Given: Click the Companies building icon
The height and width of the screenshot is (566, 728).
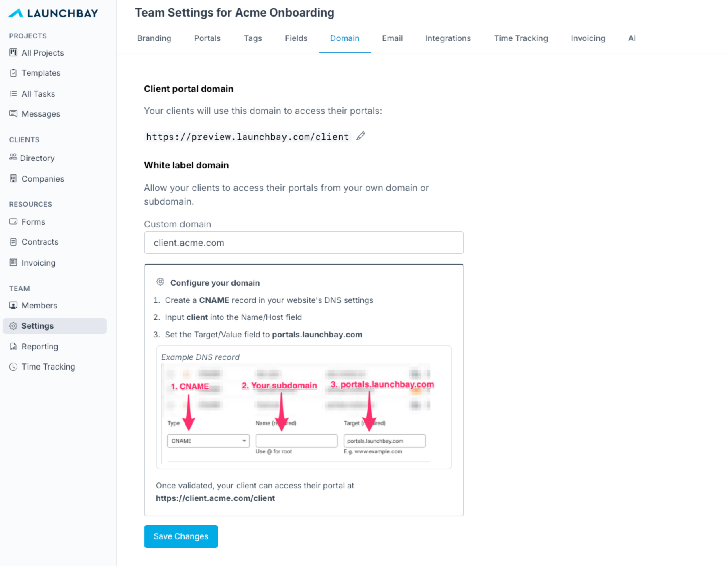Looking at the screenshot, I should (13, 179).
